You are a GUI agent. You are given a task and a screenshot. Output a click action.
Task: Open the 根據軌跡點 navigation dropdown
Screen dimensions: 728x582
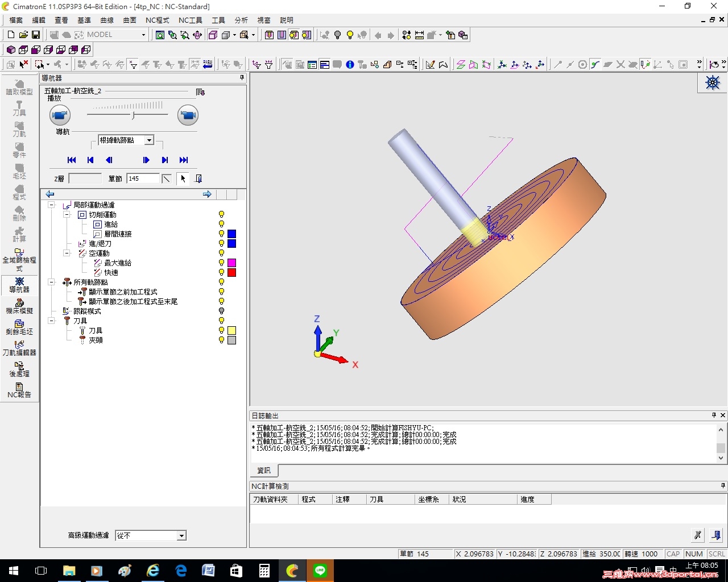[149, 140]
